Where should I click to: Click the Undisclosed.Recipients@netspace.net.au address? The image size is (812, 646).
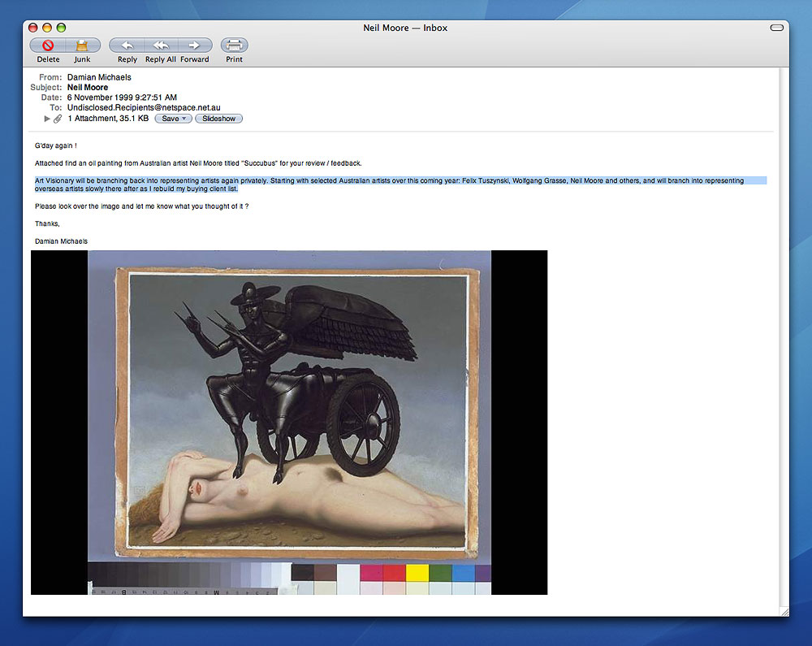click(x=144, y=108)
